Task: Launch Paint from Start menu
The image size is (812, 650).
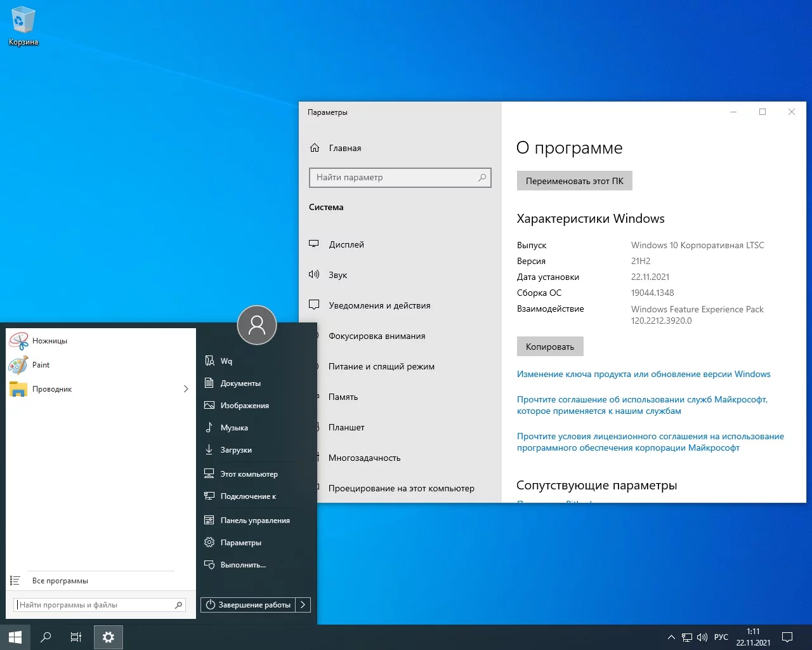Action: click(x=101, y=365)
